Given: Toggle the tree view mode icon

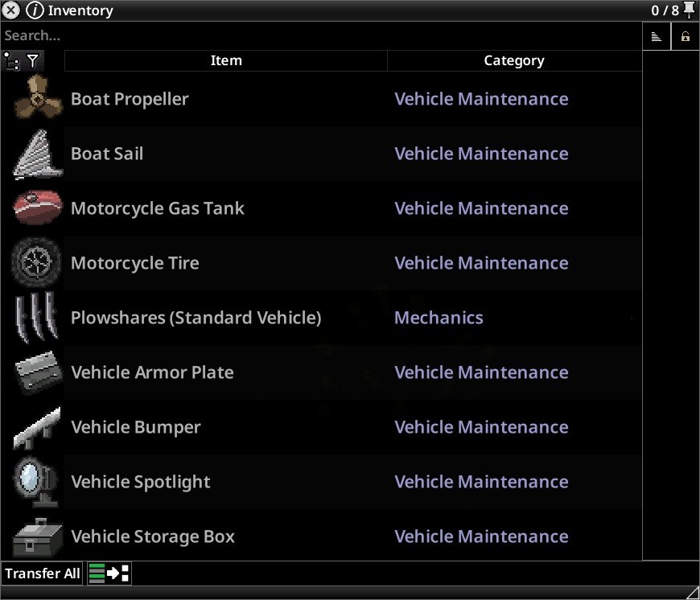Looking at the screenshot, I should [11, 61].
